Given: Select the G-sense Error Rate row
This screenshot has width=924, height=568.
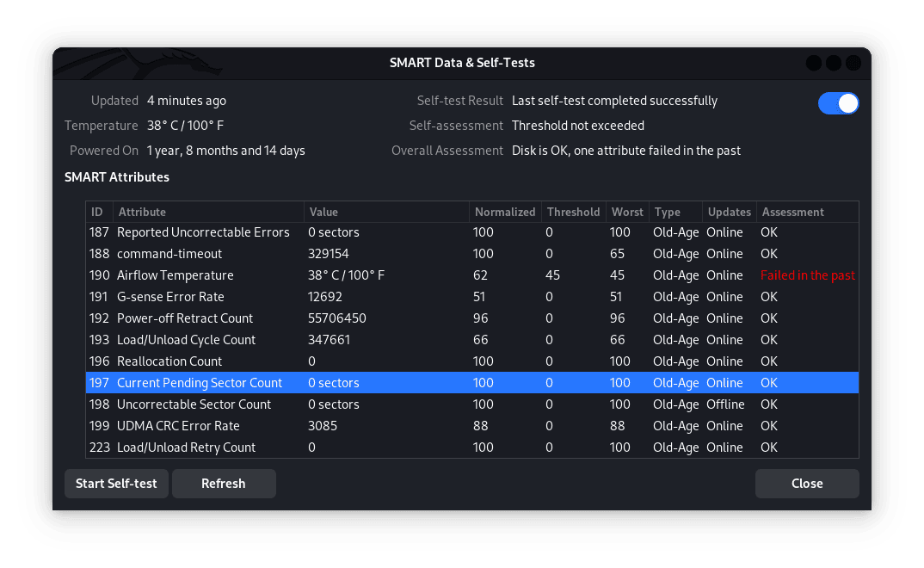Looking at the screenshot, I should click(472, 297).
